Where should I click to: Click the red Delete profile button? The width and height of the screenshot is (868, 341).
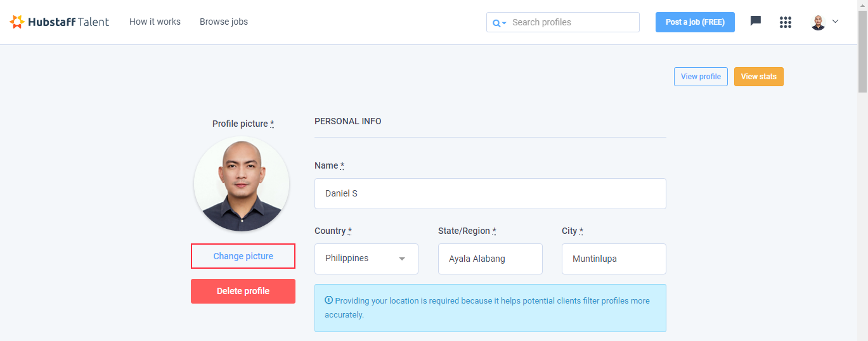click(x=243, y=291)
